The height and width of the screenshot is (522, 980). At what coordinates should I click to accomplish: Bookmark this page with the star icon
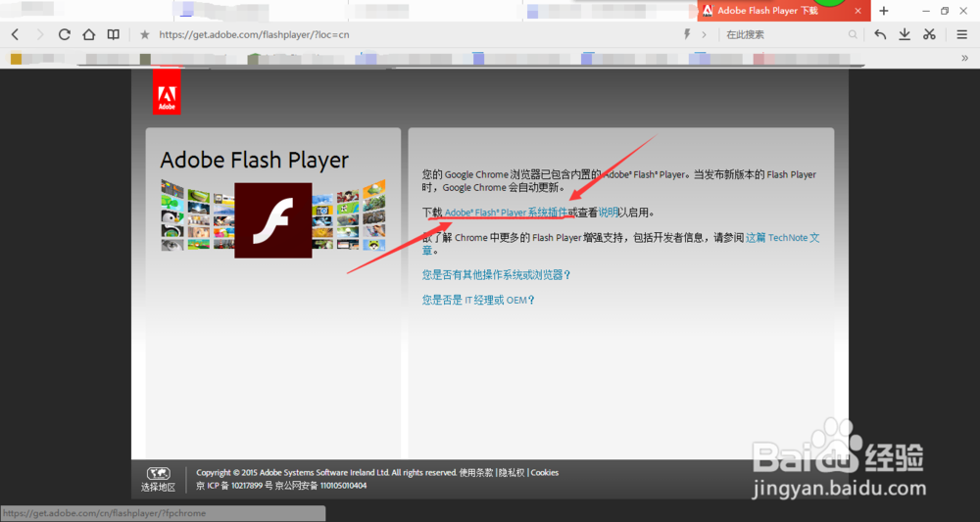(x=144, y=34)
